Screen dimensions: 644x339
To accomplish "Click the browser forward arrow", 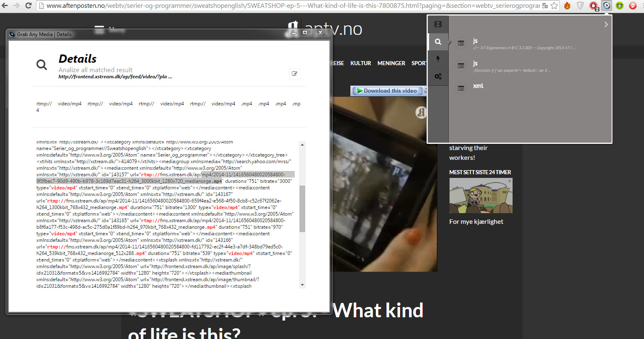I will pos(17,6).
